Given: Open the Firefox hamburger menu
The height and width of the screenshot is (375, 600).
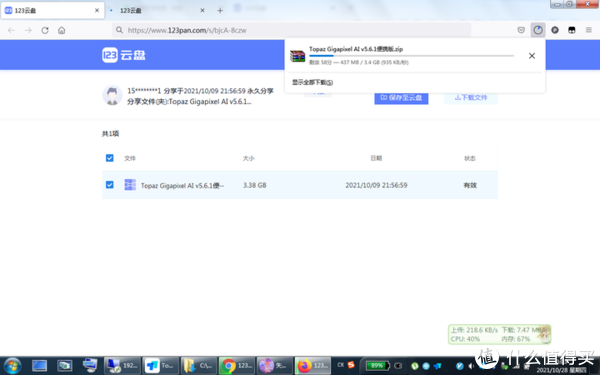Looking at the screenshot, I should pos(589,30).
